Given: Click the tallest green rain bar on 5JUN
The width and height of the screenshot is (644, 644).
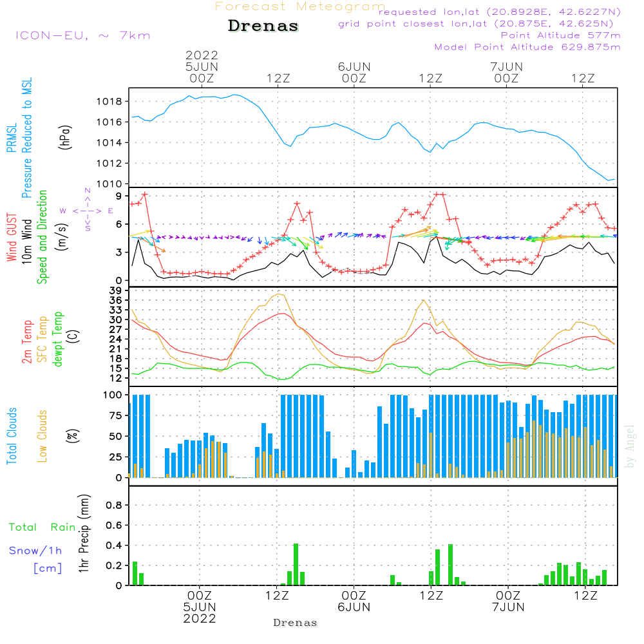Looking at the screenshot, I should [x=296, y=564].
